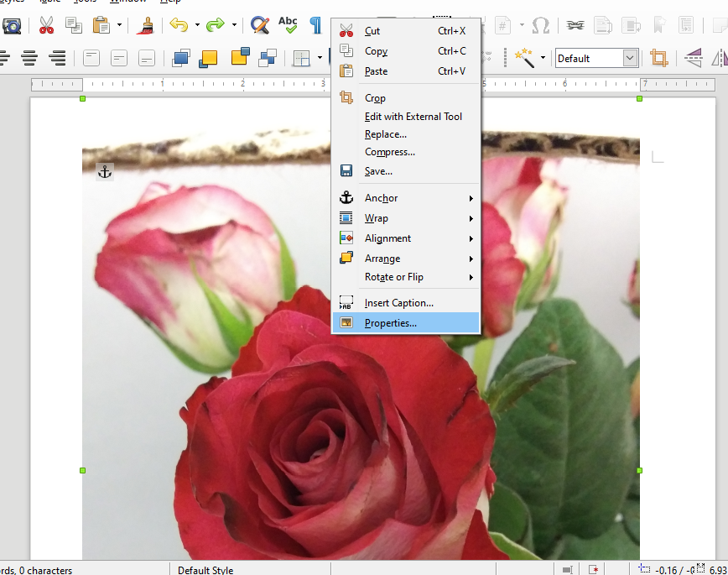This screenshot has width=728, height=575.
Task: Run the spelling check via the Abc icon
Action: pos(287,25)
